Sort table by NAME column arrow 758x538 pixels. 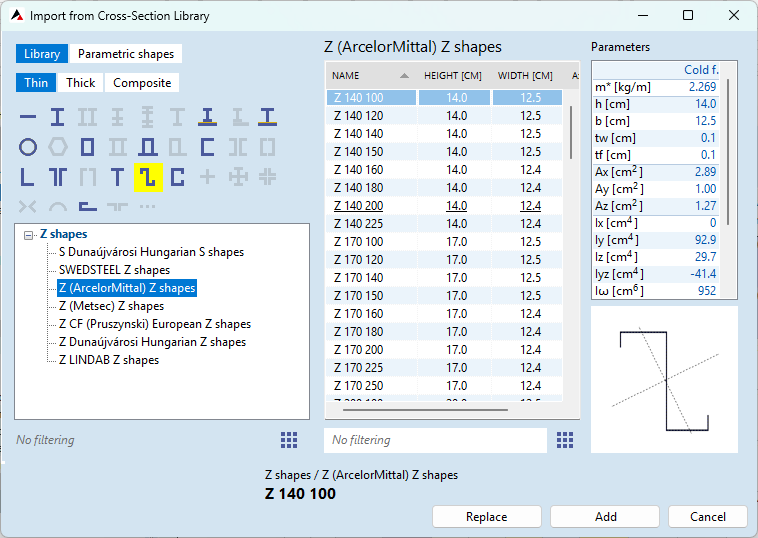405,76
